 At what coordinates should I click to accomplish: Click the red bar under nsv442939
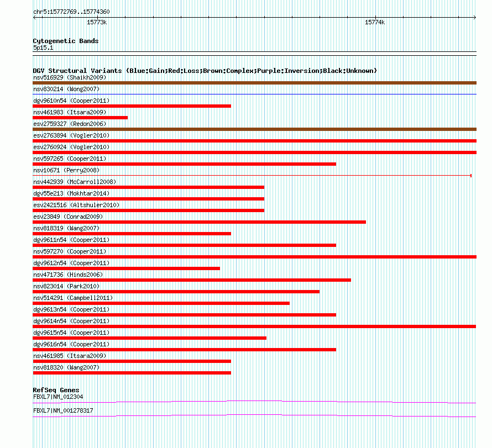click(x=148, y=187)
